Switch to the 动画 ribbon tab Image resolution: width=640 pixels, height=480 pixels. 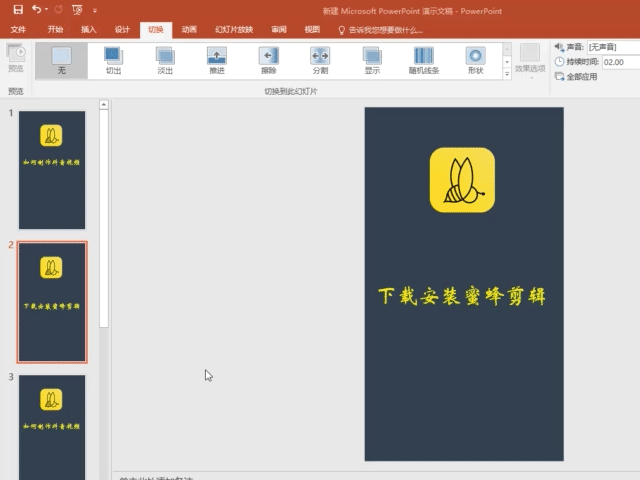click(189, 29)
